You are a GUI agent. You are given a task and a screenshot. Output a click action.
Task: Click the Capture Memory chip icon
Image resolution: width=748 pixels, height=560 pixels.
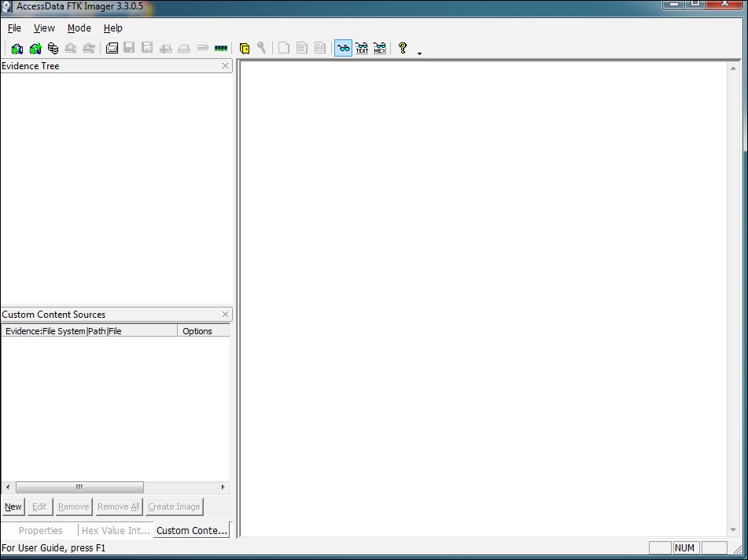tap(221, 48)
